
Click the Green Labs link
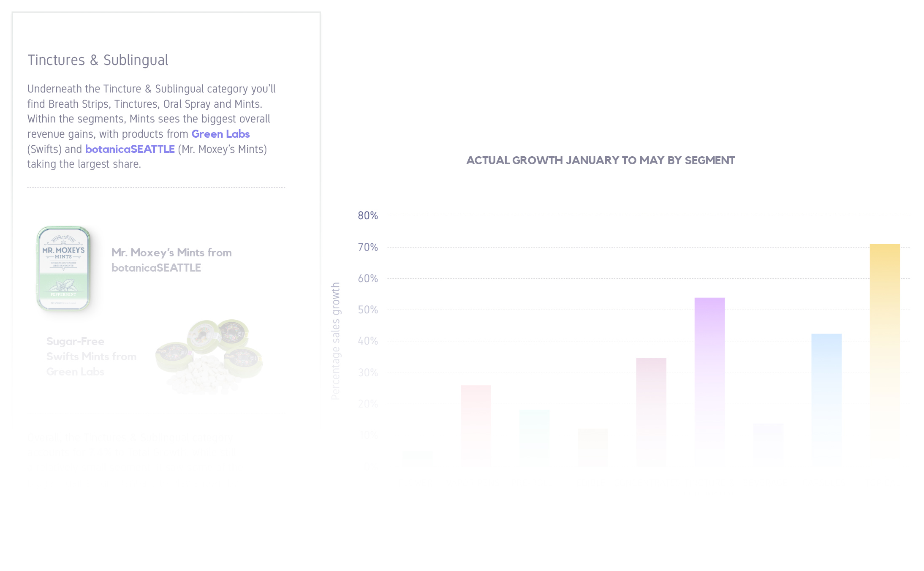click(220, 134)
